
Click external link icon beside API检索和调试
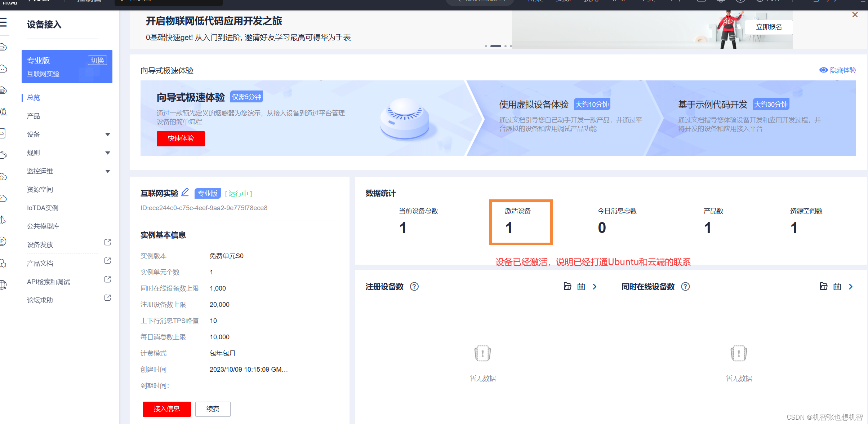coord(107,279)
